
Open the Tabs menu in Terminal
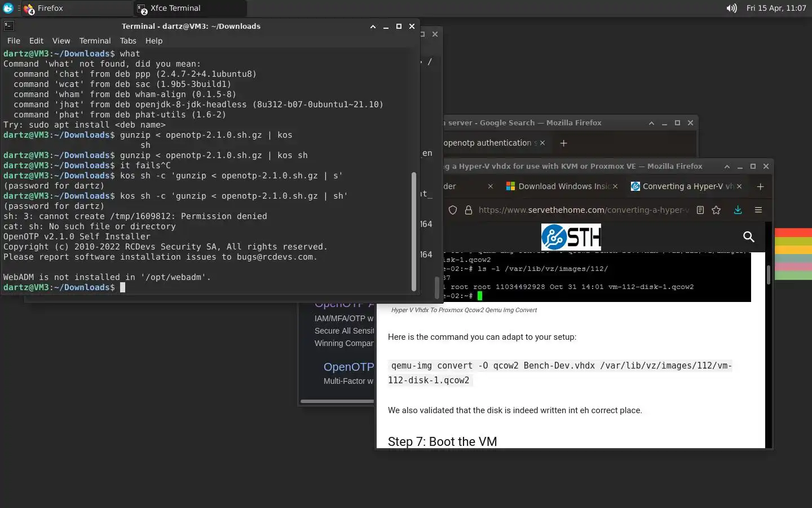click(x=128, y=41)
